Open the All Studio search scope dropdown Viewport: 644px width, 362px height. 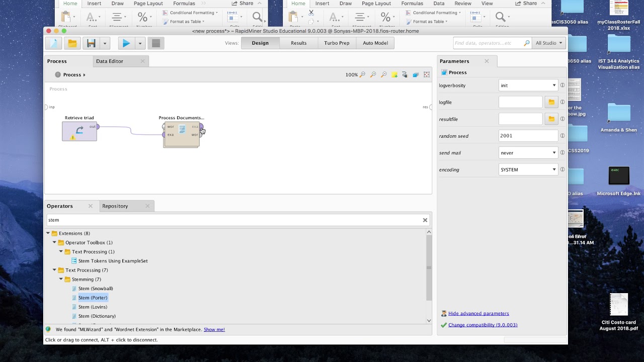click(x=549, y=43)
